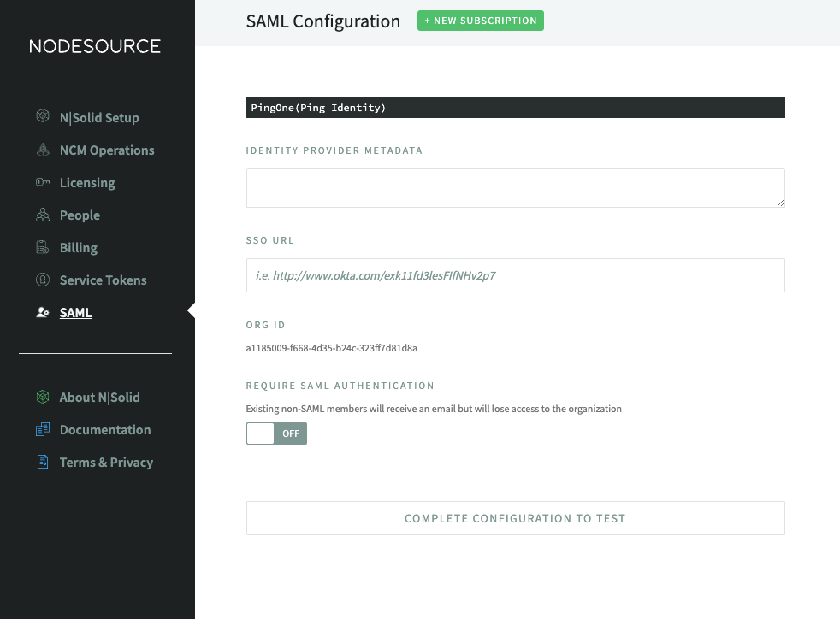Select the SAML menu item
The width and height of the screenshot is (840, 619).
point(75,313)
